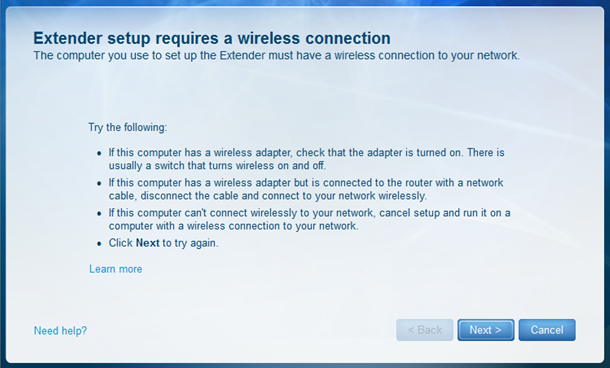
Task: Select the tip about disconnecting the network cable
Action: (306, 189)
